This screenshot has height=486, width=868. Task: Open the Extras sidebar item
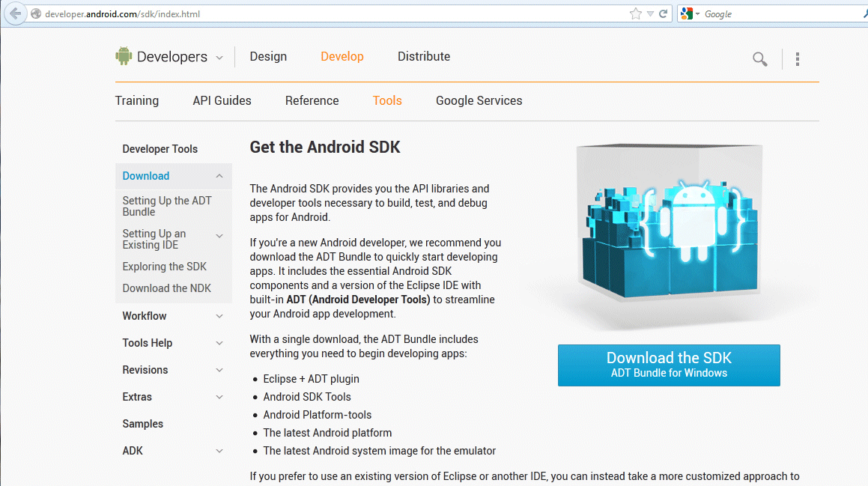click(137, 397)
